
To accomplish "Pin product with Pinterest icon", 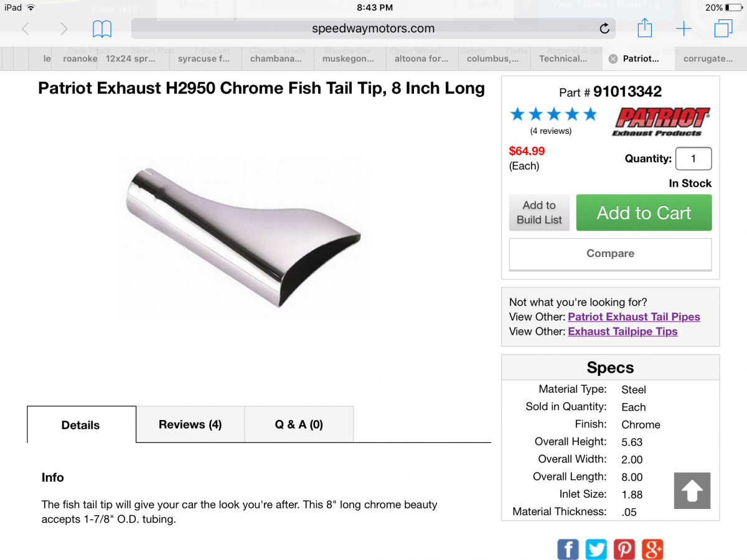I will tap(624, 549).
